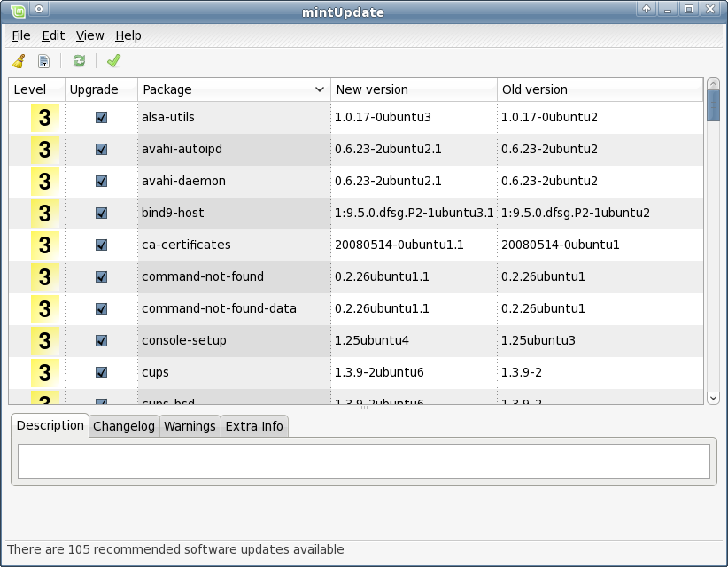Click level 3 badge for avahi-autoipd
Screen dimensions: 728x567
coord(44,150)
